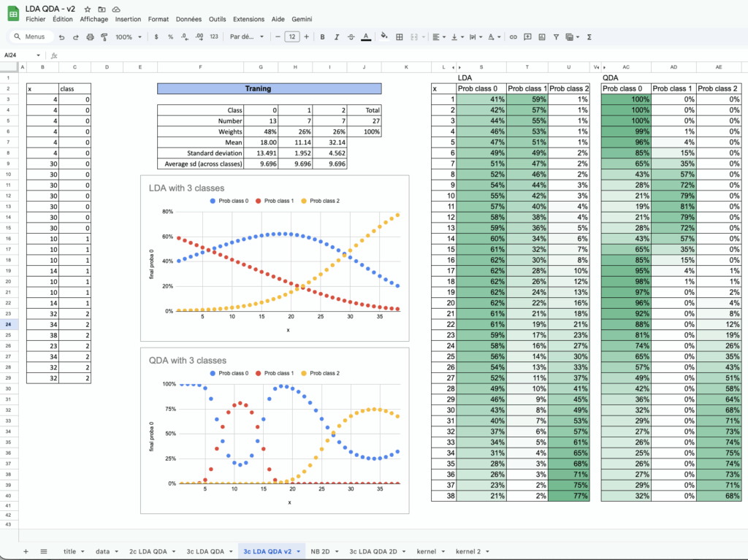Screen dimensions: 748x560
Task: Print the spreadsheet
Action: [90, 37]
